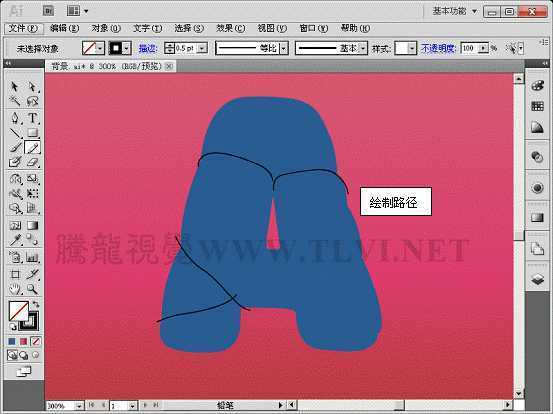Select the Artboard tool

14,274
